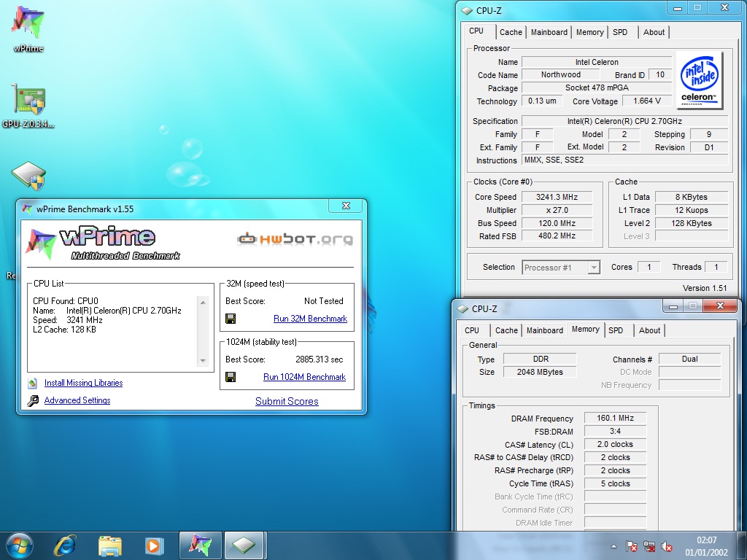Show hidden tray icons arrow
This screenshot has height=560, width=747.
click(x=614, y=546)
